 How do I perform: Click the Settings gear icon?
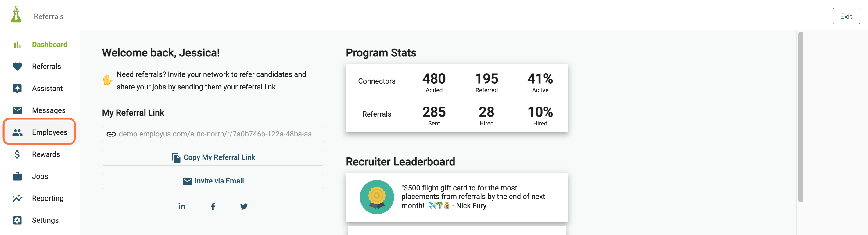tap(17, 220)
